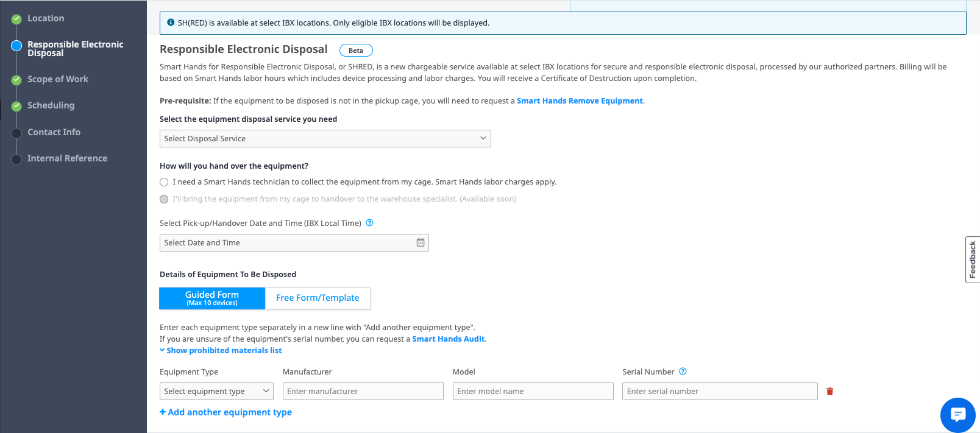Click the calendar icon in date field

click(421, 242)
